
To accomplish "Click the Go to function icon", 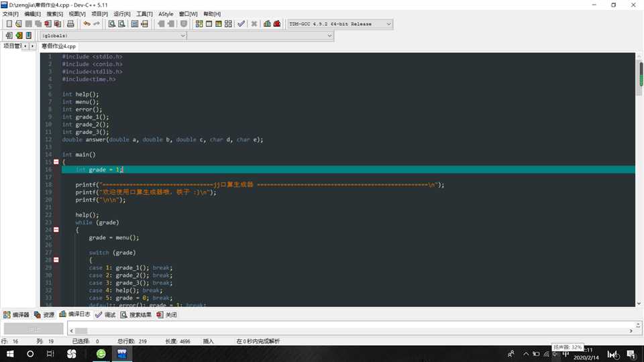I will (x=135, y=24).
